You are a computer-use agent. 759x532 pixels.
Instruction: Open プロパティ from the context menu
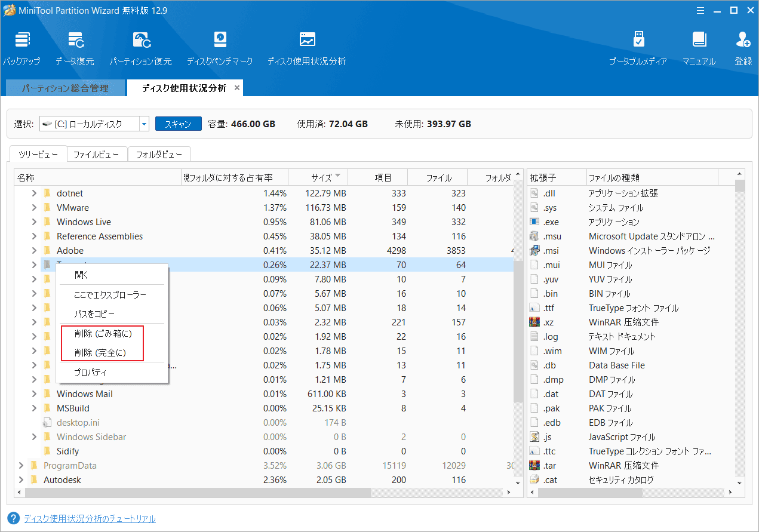point(112,373)
